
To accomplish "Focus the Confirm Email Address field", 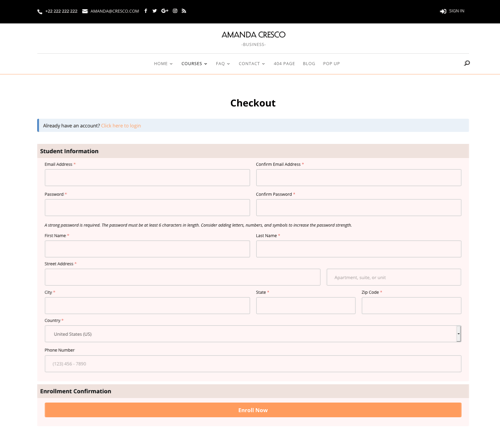I will (359, 177).
